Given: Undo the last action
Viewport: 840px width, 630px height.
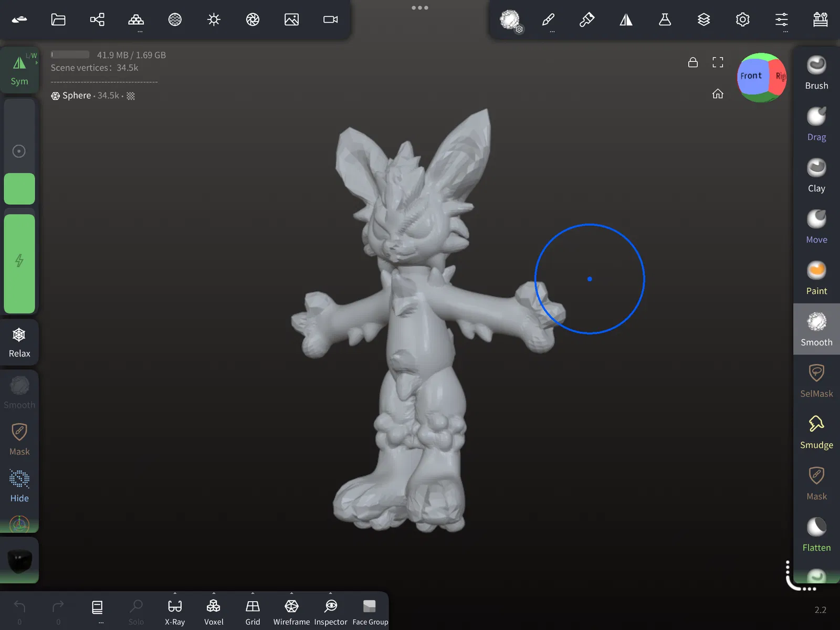Looking at the screenshot, I should (19, 612).
